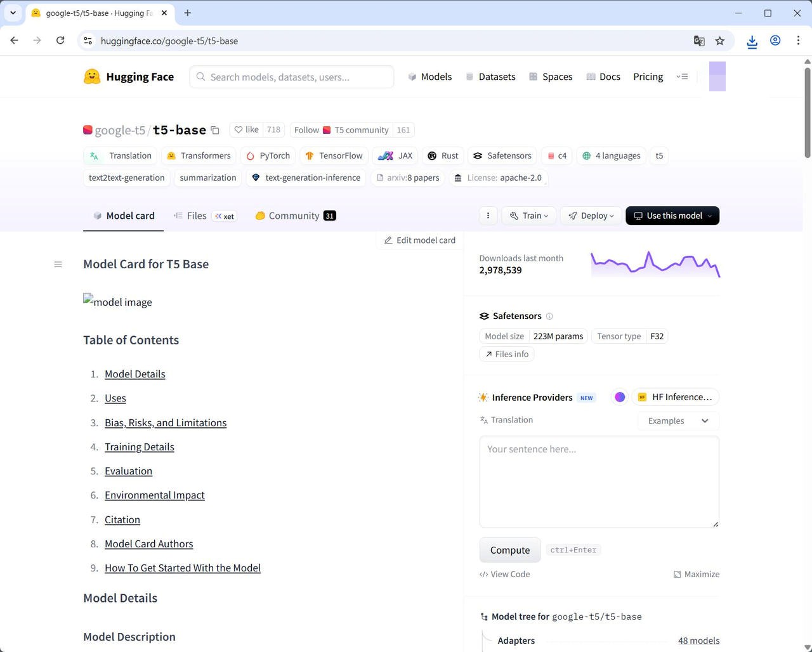Switch to the Model card tab
The width and height of the screenshot is (812, 652).
pyautogui.click(x=123, y=216)
